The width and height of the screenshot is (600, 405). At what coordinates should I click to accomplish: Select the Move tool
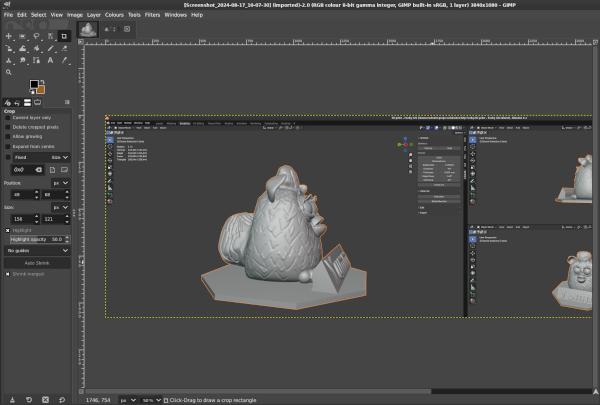pos(8,36)
